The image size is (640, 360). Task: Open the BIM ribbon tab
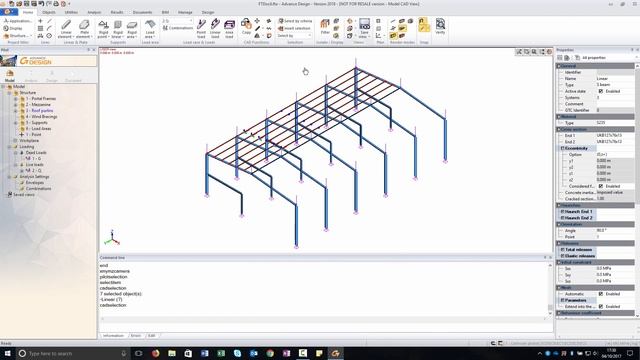165,12
